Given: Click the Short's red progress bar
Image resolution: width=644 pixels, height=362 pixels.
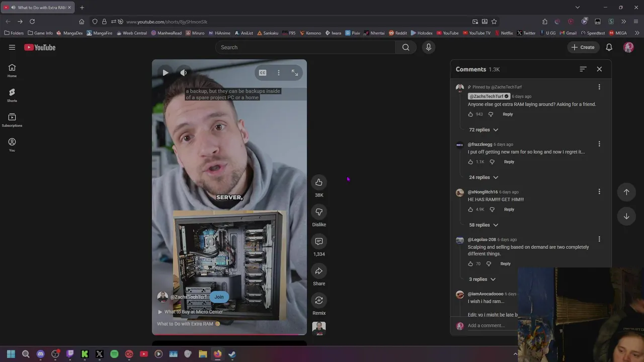Looking at the screenshot, I should coord(229,334).
